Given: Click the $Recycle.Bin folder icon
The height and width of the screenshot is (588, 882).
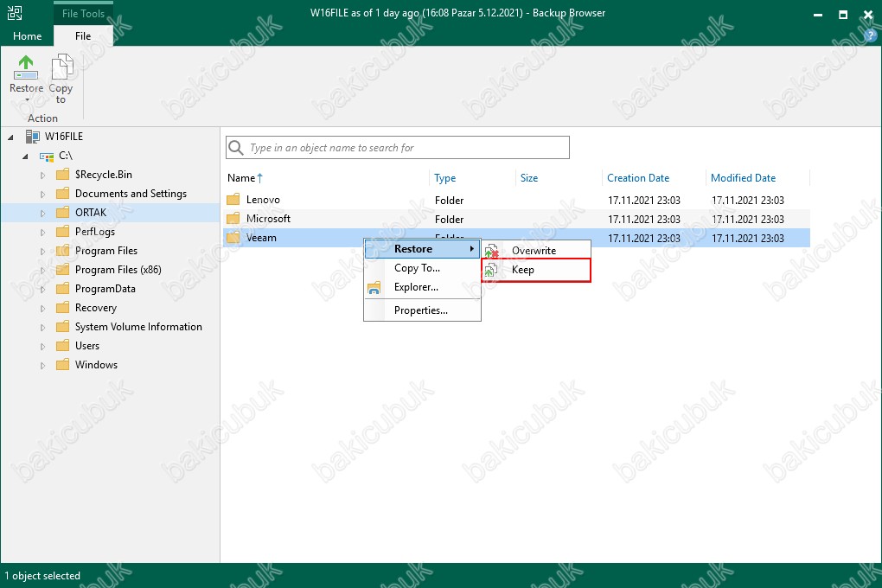Looking at the screenshot, I should click(63, 175).
